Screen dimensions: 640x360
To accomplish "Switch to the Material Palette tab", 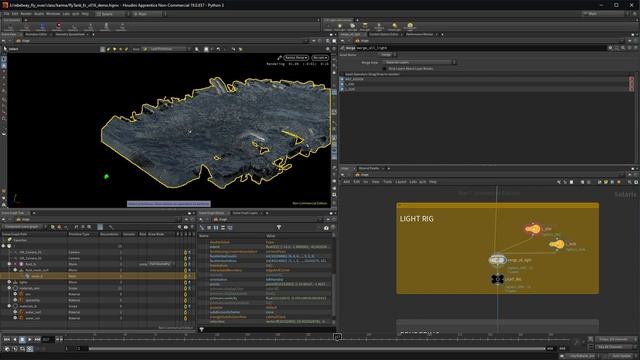I will point(369,168).
